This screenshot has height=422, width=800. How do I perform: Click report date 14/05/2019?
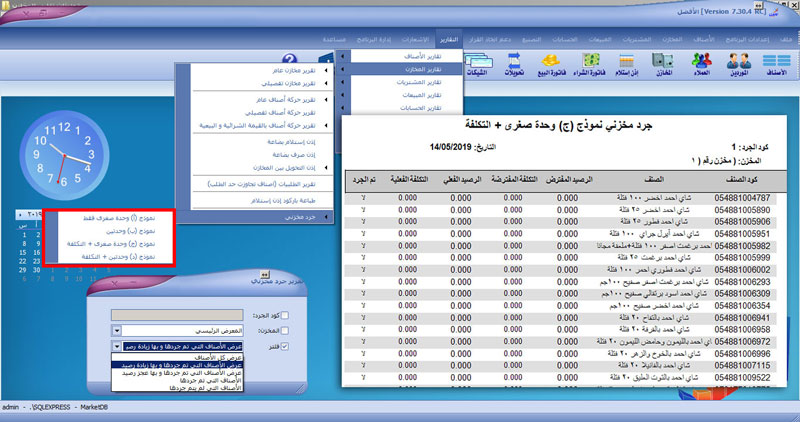coord(451,147)
